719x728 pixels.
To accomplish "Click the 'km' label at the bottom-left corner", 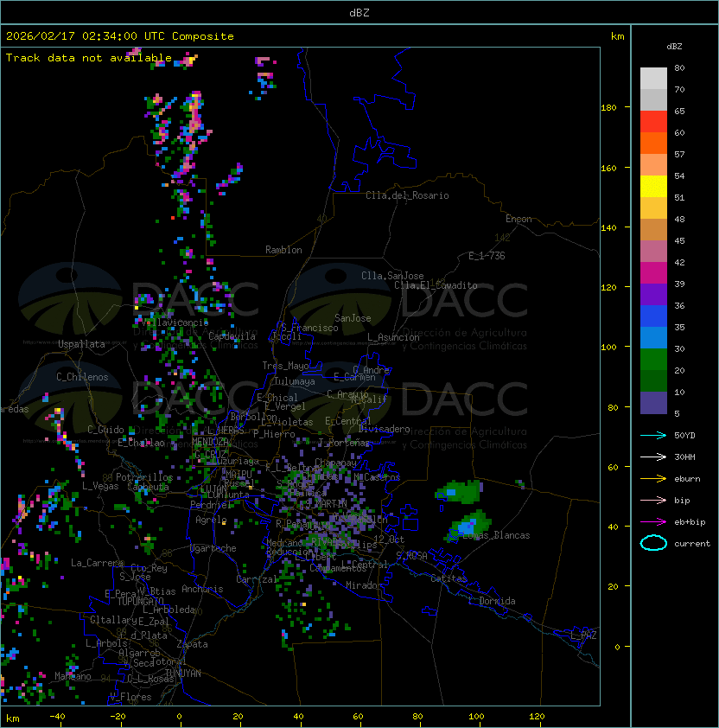I will click(13, 718).
